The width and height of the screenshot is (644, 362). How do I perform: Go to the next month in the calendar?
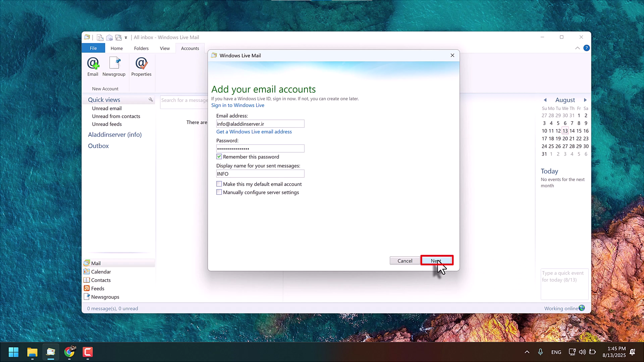click(585, 100)
